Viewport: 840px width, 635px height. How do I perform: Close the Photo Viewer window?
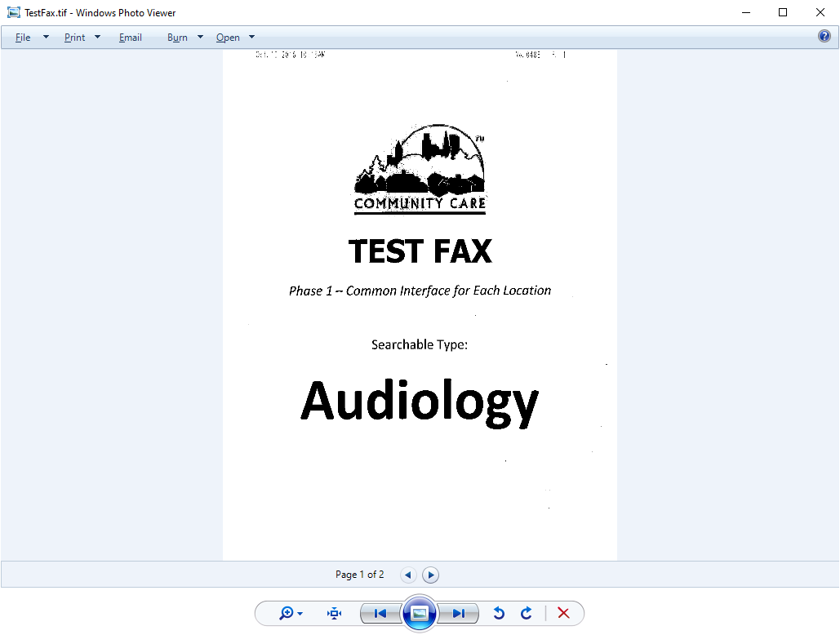click(x=820, y=12)
